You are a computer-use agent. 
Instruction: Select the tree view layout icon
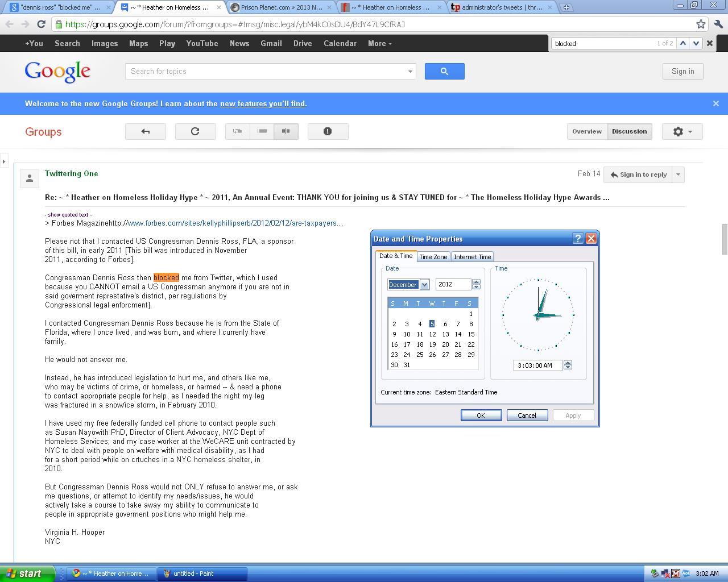coord(237,131)
